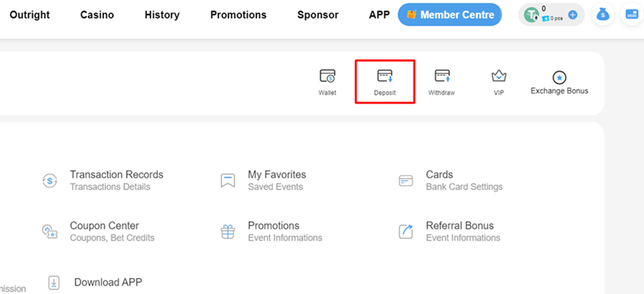
Task: Select Promotions in the top navigation
Action: (x=238, y=15)
